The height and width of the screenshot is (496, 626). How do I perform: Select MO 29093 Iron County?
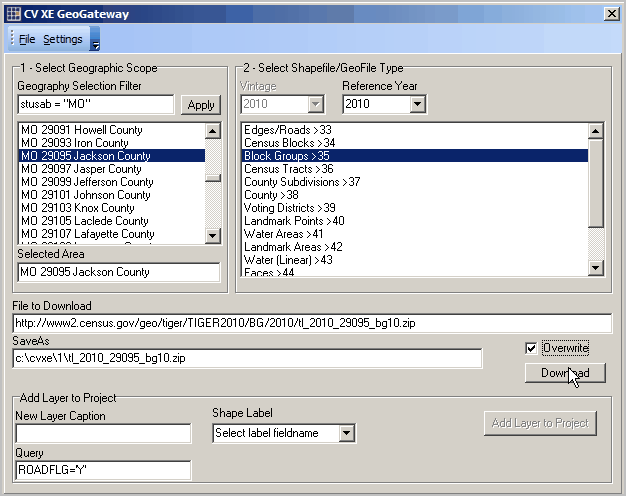pos(112,143)
